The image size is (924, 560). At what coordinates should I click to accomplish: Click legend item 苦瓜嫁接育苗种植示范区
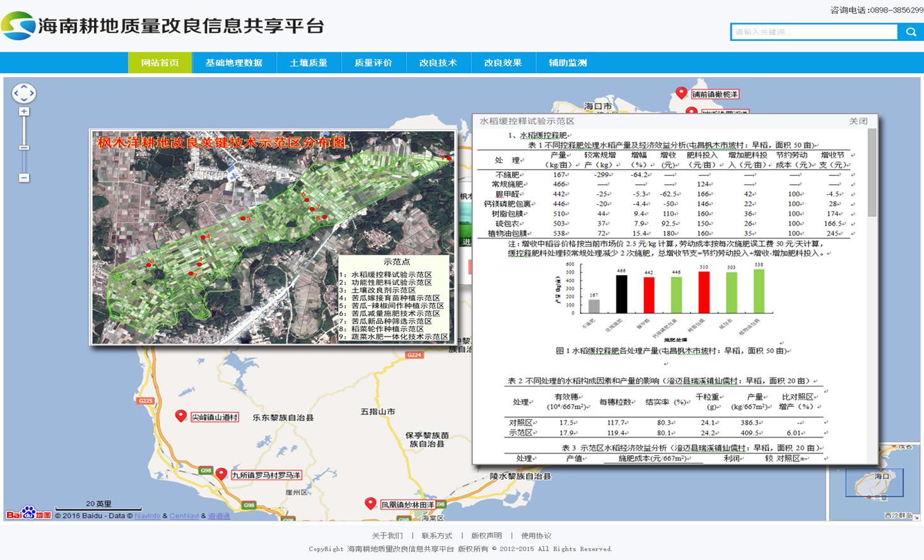click(389, 298)
